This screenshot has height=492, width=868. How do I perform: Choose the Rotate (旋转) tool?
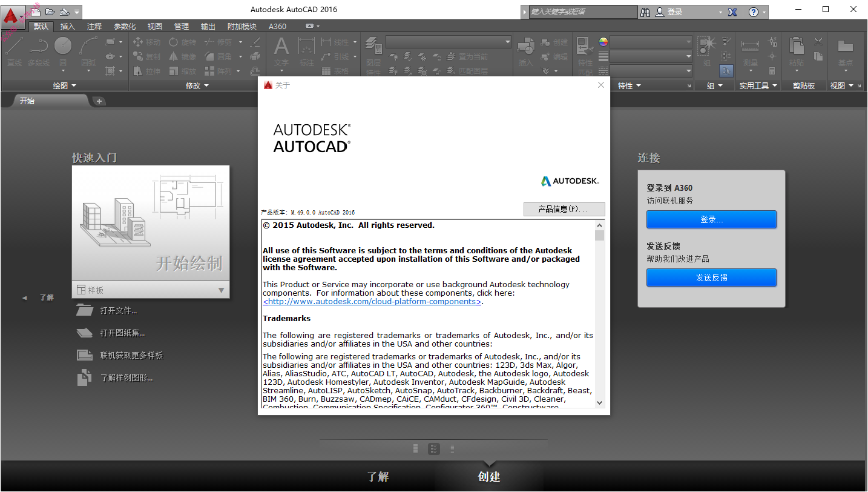pos(183,42)
